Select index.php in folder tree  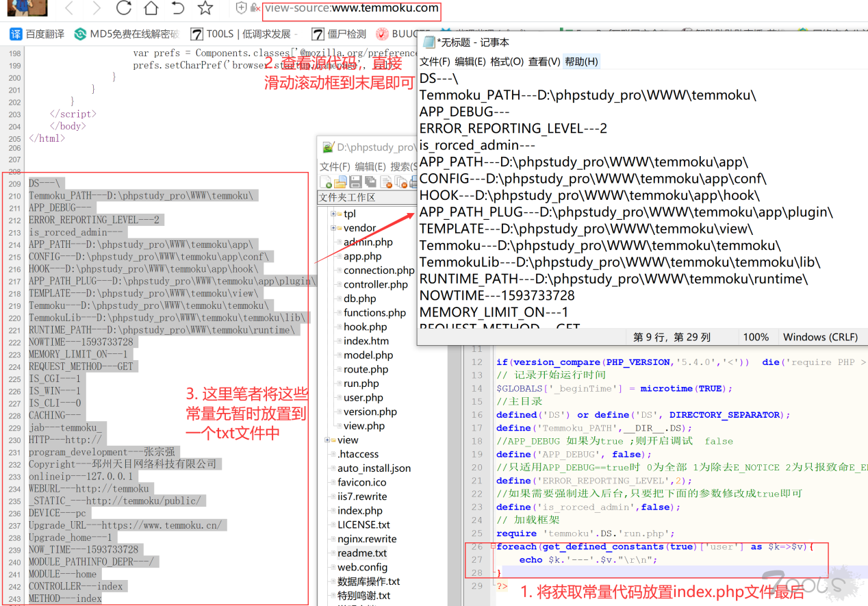pos(359,511)
